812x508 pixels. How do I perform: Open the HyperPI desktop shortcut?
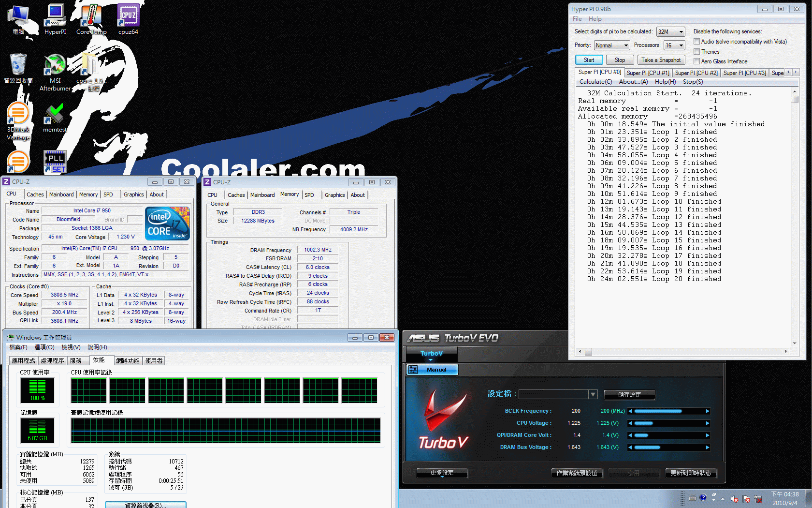55,19
